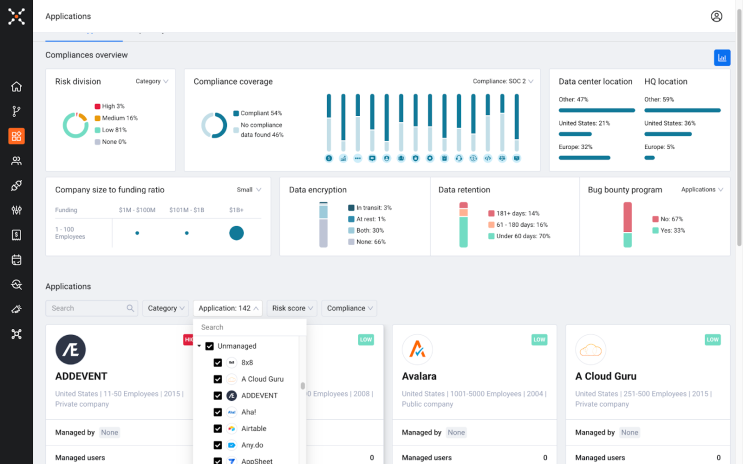
Task: Click the rocket icon in sidebar
Action: [x=16, y=186]
